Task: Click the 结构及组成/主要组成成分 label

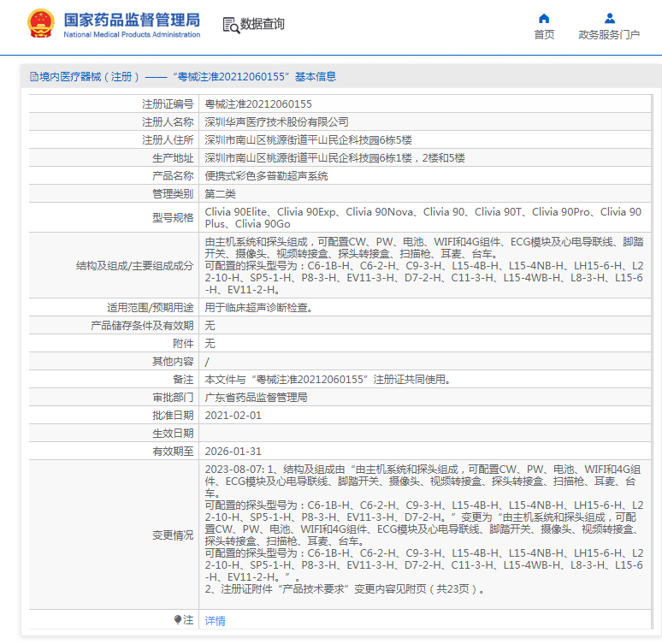Action: (x=134, y=266)
